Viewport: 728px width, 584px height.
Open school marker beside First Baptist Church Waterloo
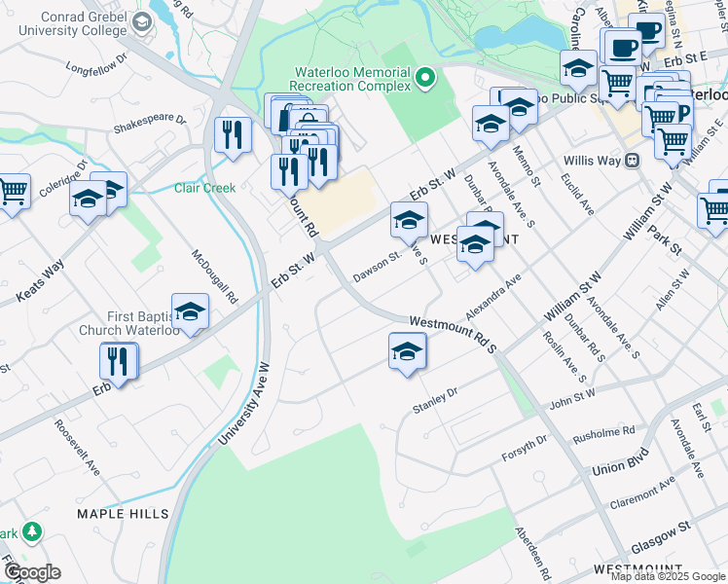tap(191, 312)
